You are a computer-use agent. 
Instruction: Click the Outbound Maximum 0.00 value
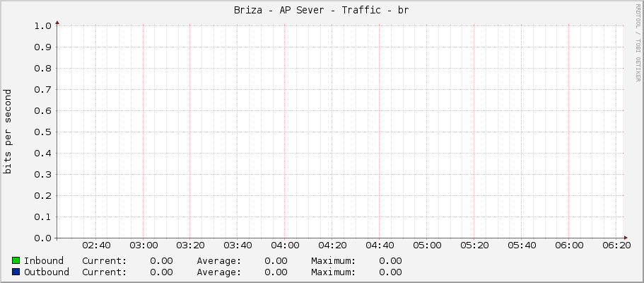(391, 272)
